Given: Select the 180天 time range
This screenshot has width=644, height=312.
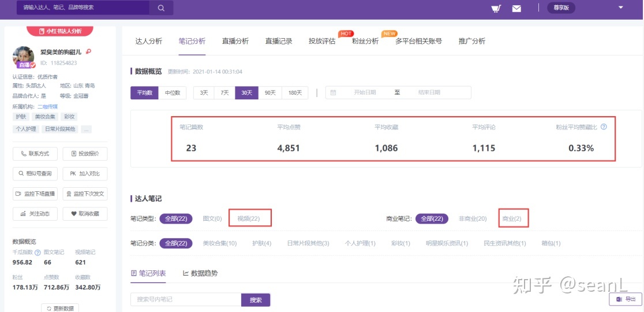Looking at the screenshot, I should [295, 93].
